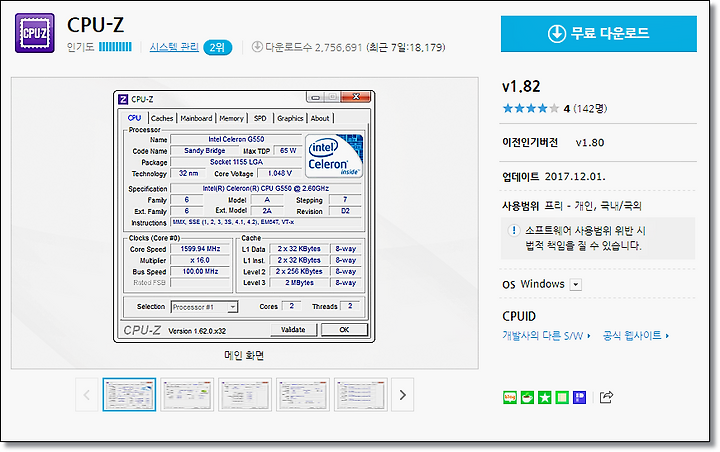Image resolution: width=720 pixels, height=452 pixels.
Task: Switch to the About tab
Action: [x=320, y=118]
